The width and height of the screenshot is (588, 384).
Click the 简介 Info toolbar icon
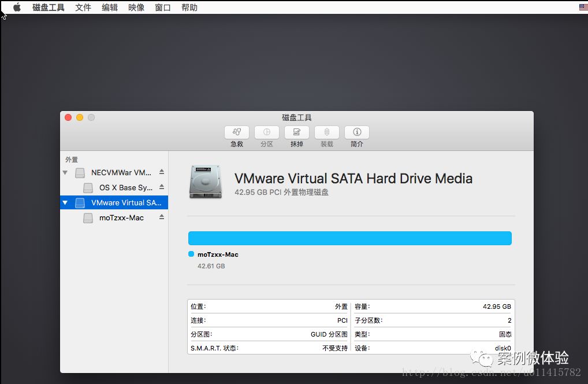[356, 132]
